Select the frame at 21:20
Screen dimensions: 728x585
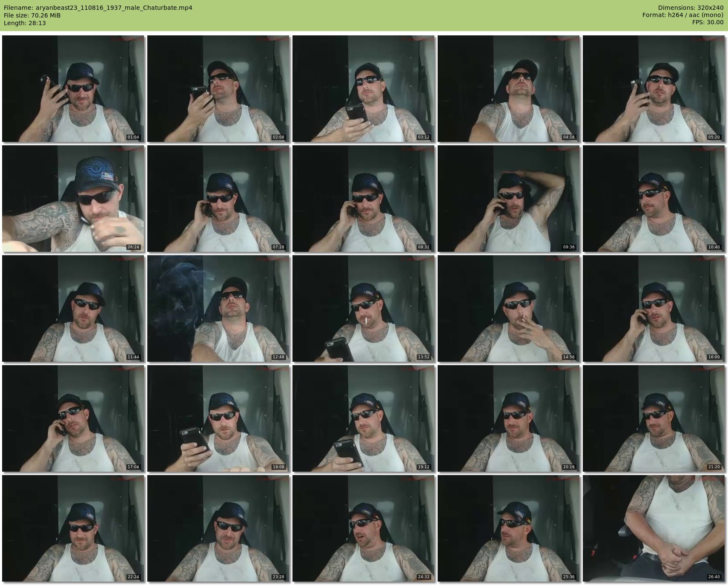[654, 418]
